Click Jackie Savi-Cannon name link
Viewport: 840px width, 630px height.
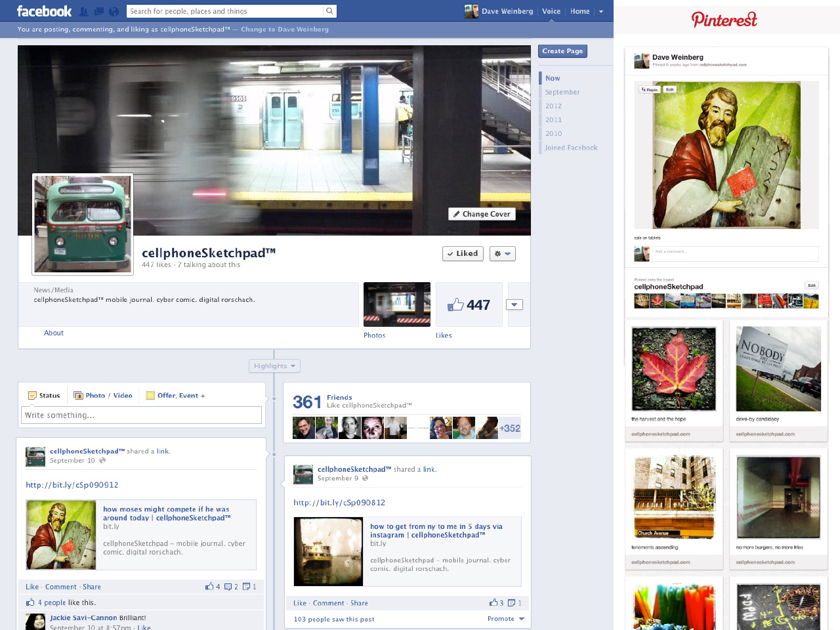pyautogui.click(x=83, y=618)
